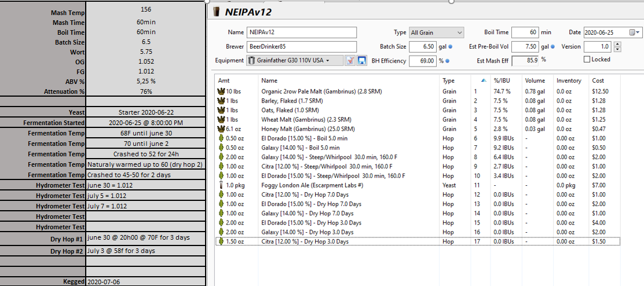This screenshot has width=644, height=286.
Task: Click the Brewer field showing BeerDrinker85
Action: pyautogui.click(x=302, y=47)
